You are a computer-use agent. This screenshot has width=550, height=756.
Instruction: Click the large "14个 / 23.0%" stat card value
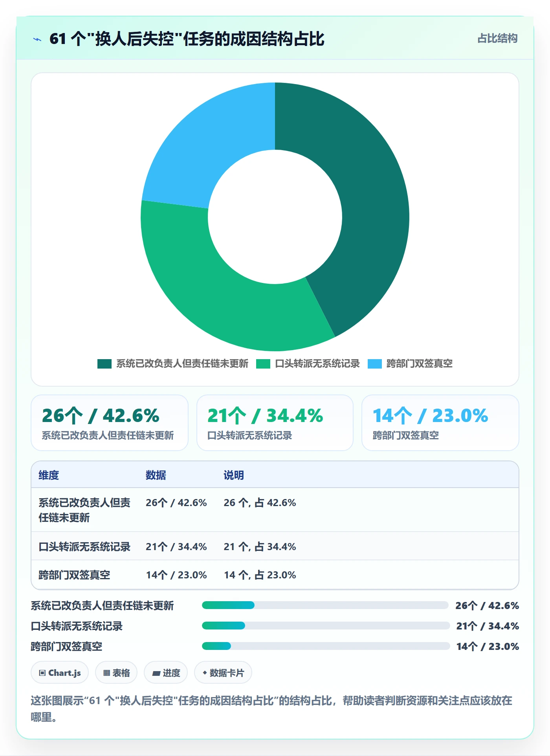(430, 416)
